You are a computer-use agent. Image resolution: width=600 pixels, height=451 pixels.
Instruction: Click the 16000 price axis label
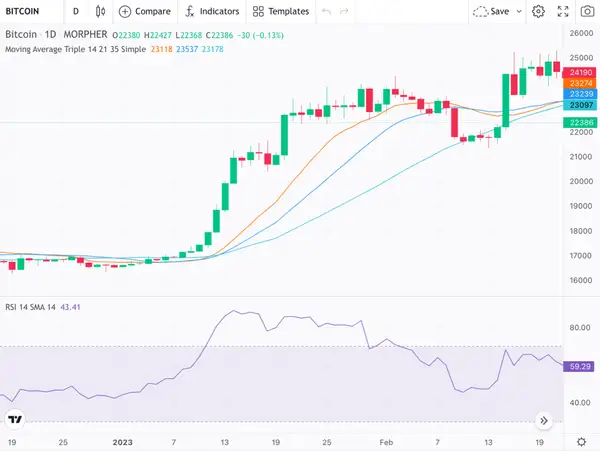pos(581,280)
